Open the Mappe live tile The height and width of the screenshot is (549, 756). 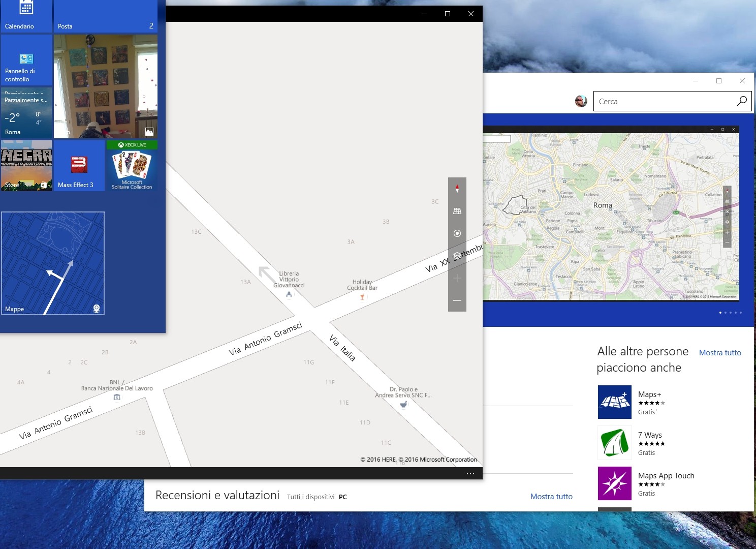(x=53, y=263)
